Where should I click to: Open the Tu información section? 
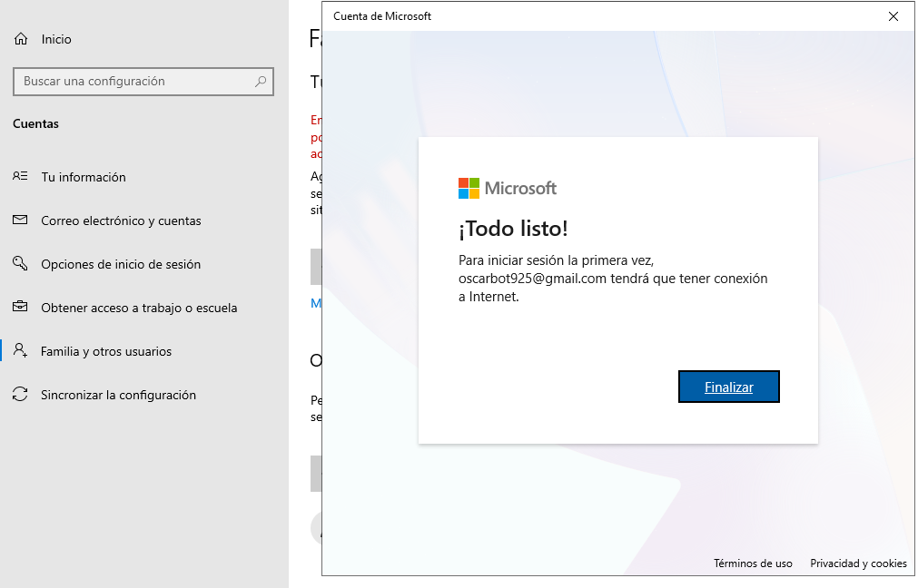click(x=84, y=177)
